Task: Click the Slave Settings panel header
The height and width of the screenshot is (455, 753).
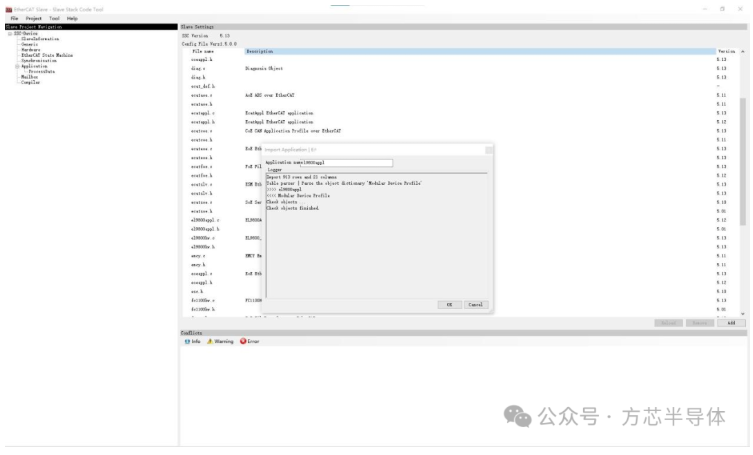Action: (x=463, y=27)
